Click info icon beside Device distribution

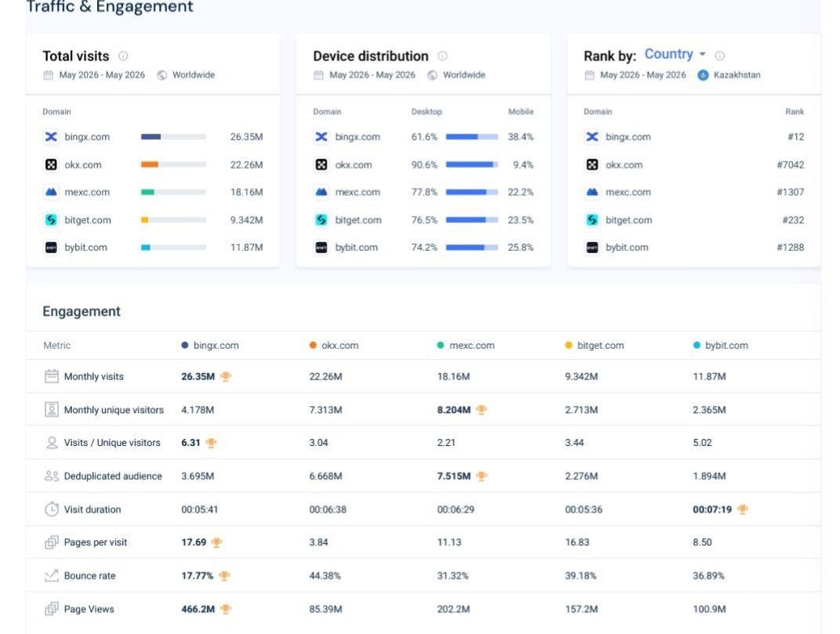coord(443,56)
